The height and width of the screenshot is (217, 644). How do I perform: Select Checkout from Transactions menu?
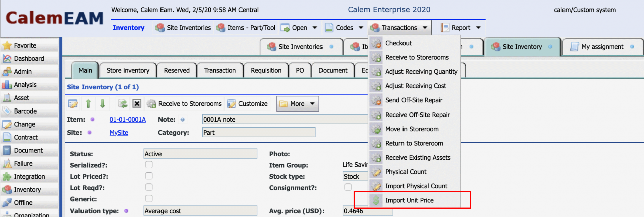pyautogui.click(x=414, y=43)
